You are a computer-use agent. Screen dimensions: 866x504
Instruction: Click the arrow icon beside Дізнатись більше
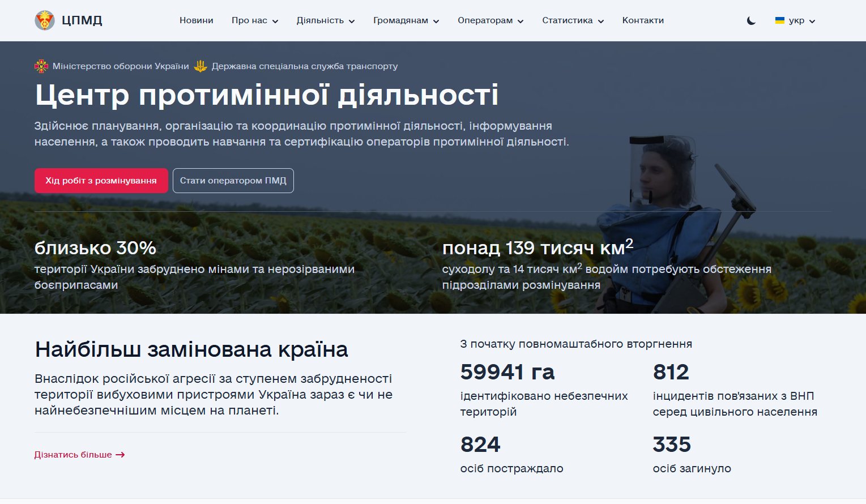pyautogui.click(x=120, y=455)
